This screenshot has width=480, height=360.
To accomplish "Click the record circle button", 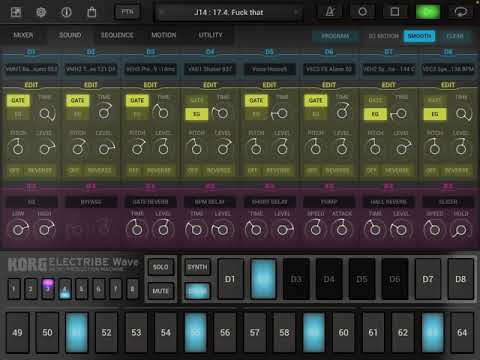I will [362, 12].
